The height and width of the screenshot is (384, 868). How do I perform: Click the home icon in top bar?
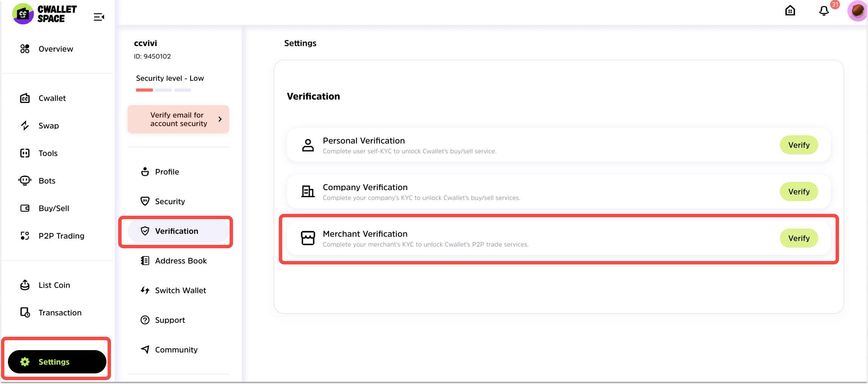[x=790, y=11]
